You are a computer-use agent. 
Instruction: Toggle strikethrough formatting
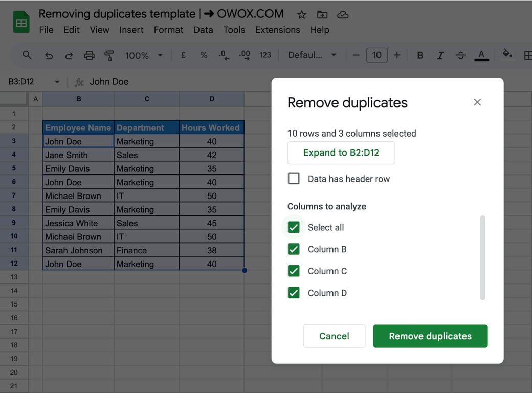click(460, 55)
